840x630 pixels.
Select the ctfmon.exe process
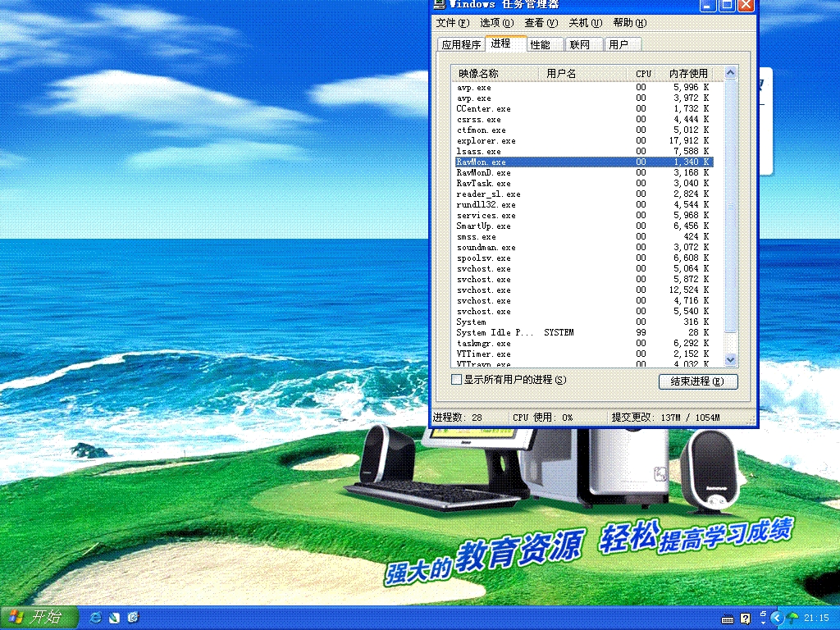(584, 130)
